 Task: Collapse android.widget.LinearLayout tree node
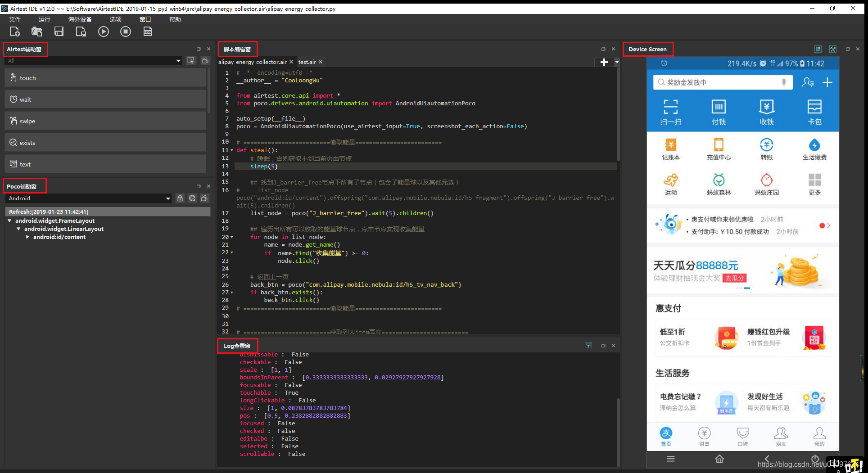pyautogui.click(x=18, y=229)
